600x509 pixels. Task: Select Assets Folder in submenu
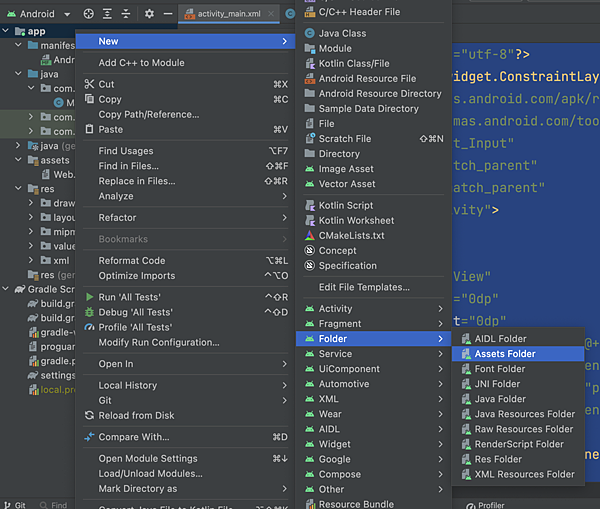point(518,354)
